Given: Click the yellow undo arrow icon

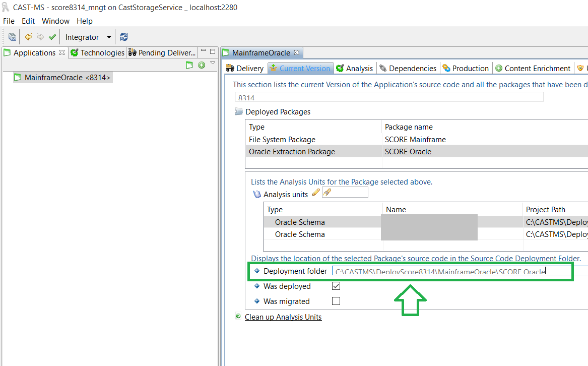Looking at the screenshot, I should point(29,37).
